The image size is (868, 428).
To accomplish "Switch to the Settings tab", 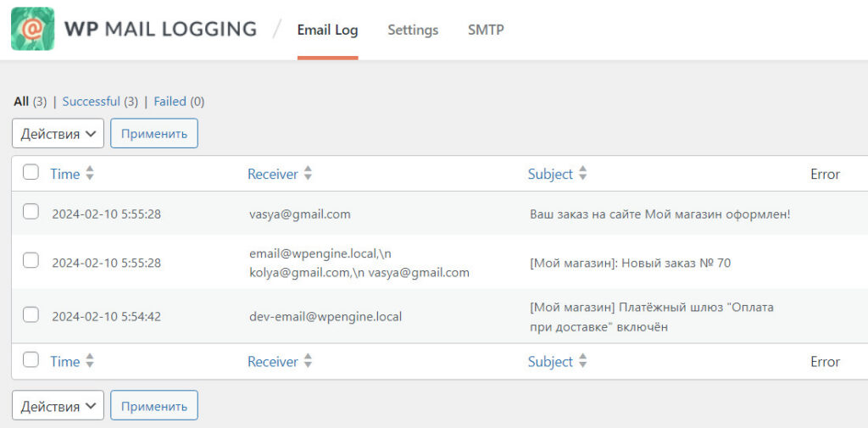I will [413, 30].
